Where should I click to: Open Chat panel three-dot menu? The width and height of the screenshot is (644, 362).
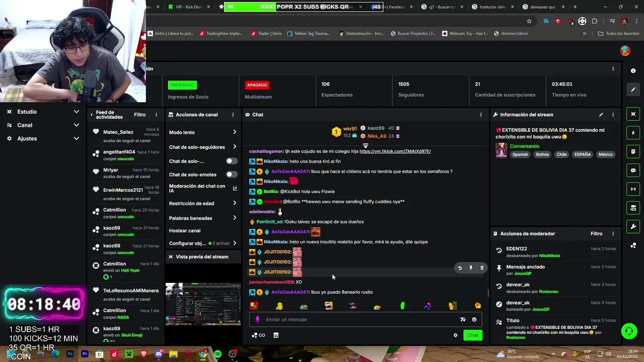(x=480, y=115)
